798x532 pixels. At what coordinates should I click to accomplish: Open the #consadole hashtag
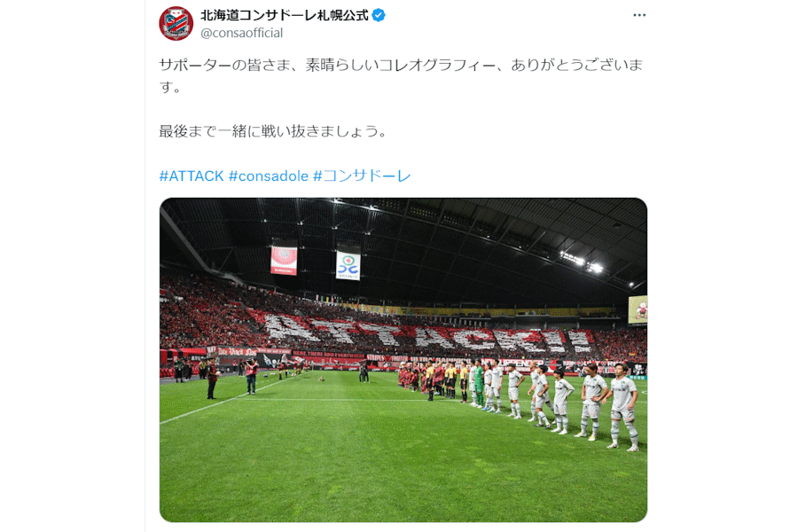(268, 176)
